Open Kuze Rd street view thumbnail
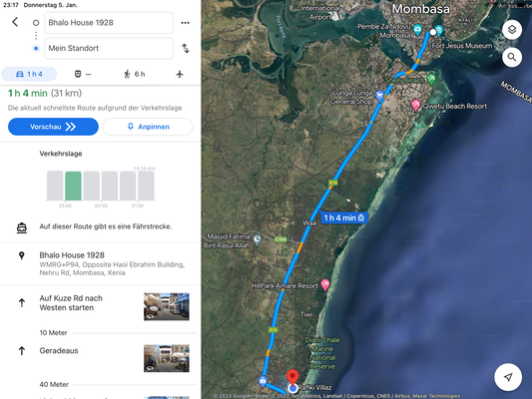 pyautogui.click(x=167, y=306)
